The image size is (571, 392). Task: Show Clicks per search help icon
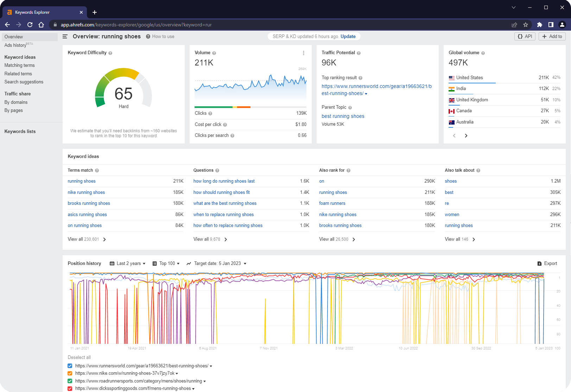pos(233,136)
